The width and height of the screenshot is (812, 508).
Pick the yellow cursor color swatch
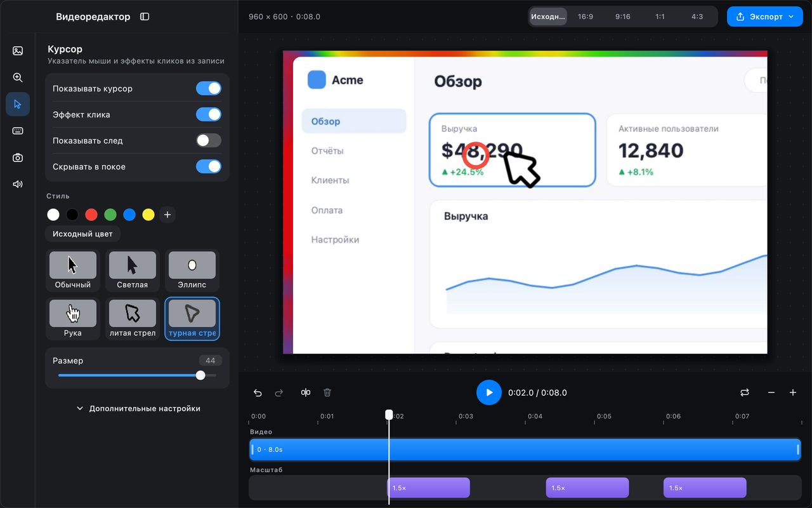pyautogui.click(x=148, y=215)
